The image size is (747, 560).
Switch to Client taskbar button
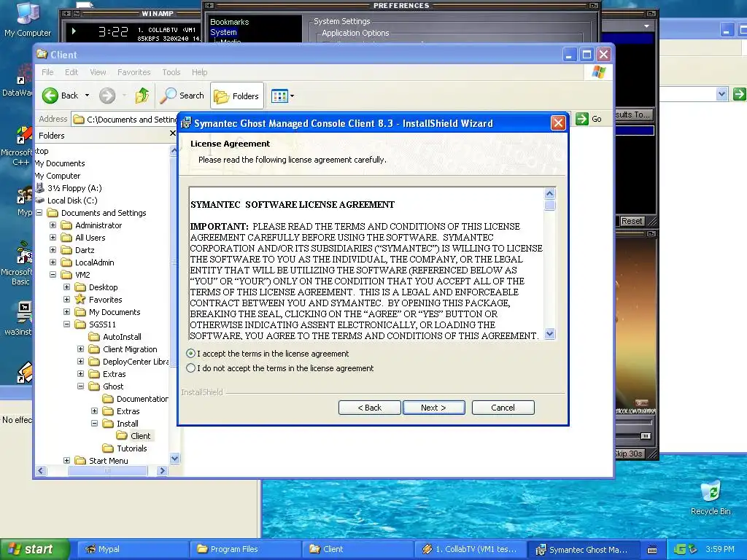357,549
